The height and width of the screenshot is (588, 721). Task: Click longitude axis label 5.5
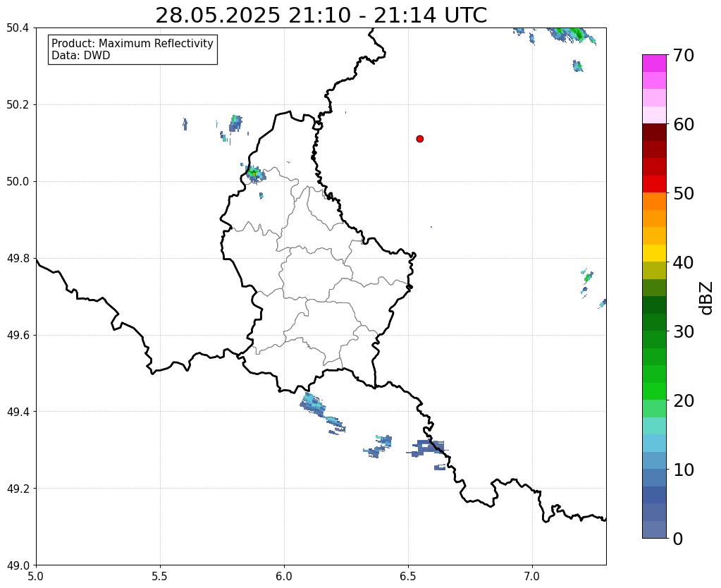pos(160,577)
